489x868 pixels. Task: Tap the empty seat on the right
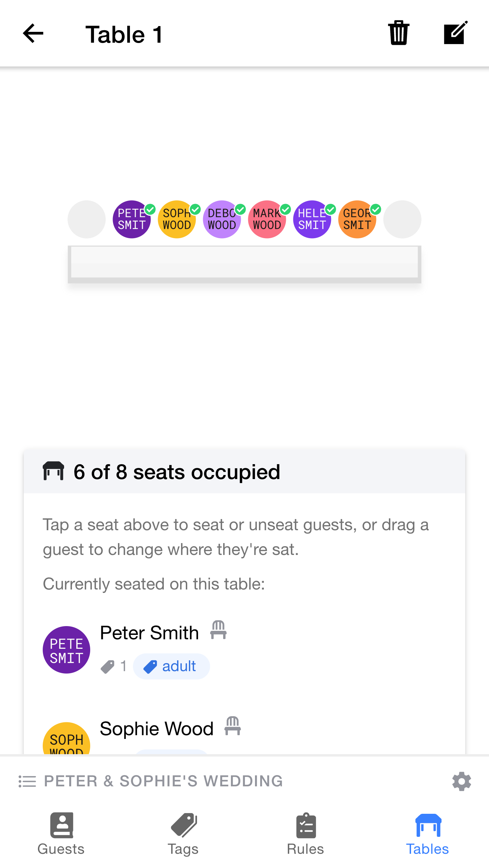tap(402, 219)
